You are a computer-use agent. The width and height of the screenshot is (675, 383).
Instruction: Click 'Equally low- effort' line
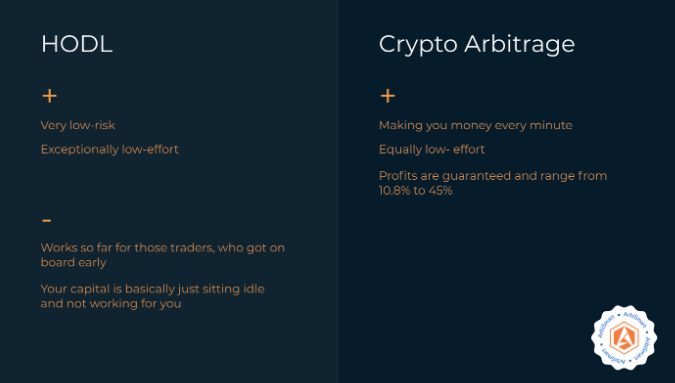point(432,149)
